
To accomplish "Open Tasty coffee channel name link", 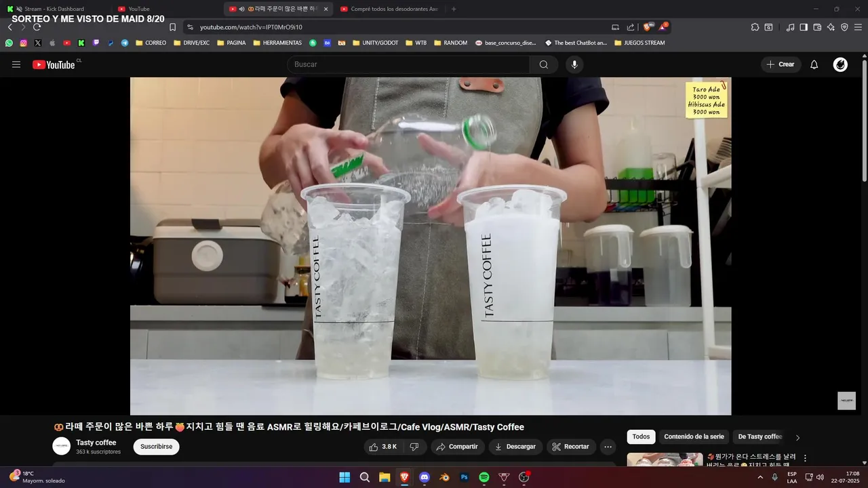I will [96, 443].
